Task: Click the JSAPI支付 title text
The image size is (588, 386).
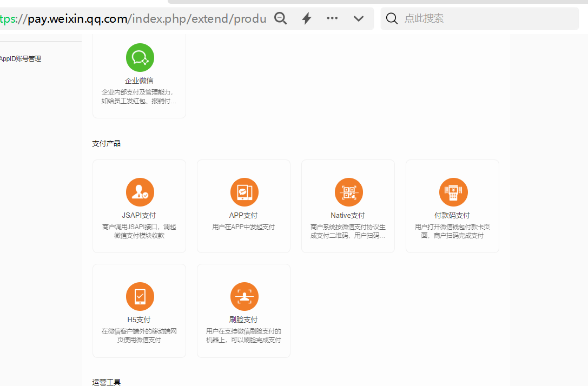Action: click(x=139, y=215)
